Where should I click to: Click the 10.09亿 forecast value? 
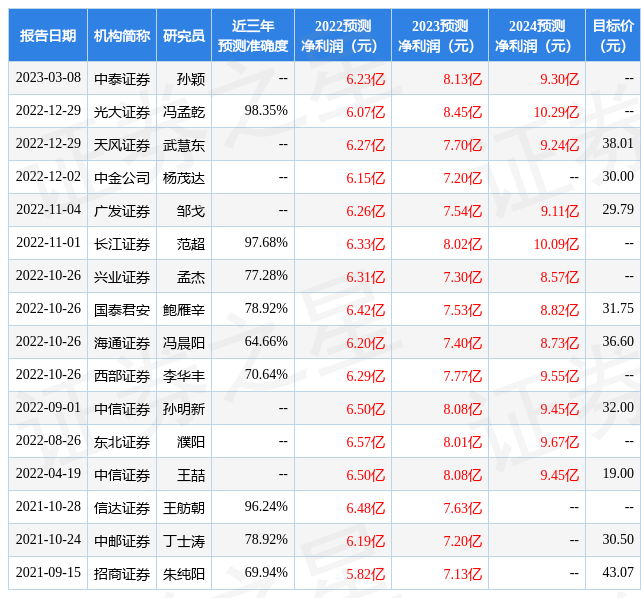click(x=556, y=244)
